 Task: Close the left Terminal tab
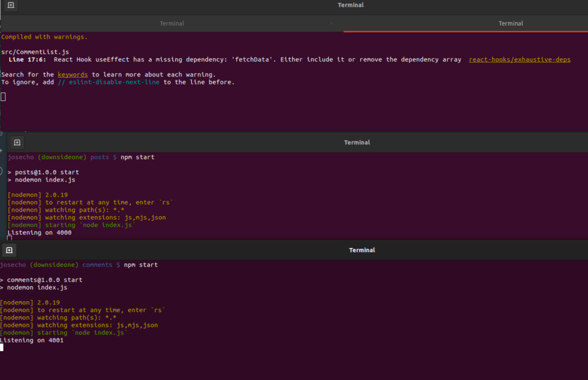[x=332, y=23]
